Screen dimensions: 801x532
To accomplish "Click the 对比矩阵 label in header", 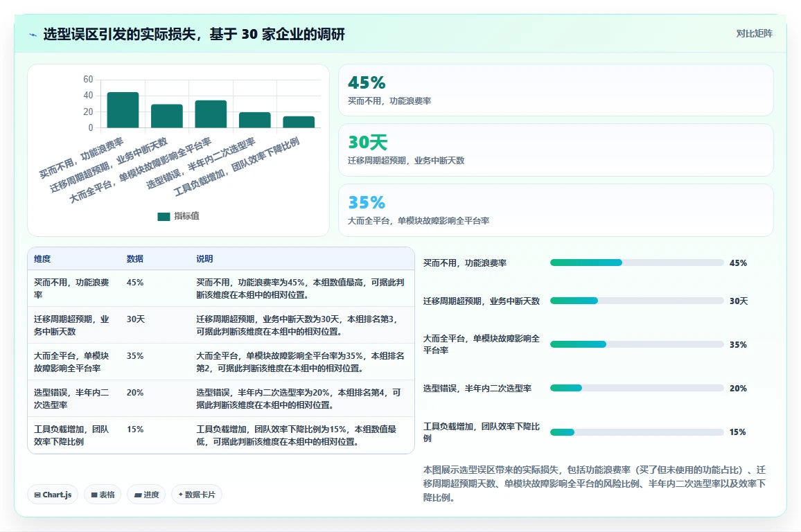I will [x=754, y=34].
